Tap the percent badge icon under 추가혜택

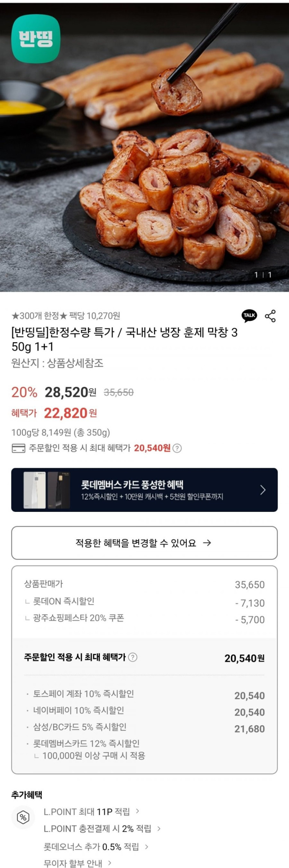(23, 817)
